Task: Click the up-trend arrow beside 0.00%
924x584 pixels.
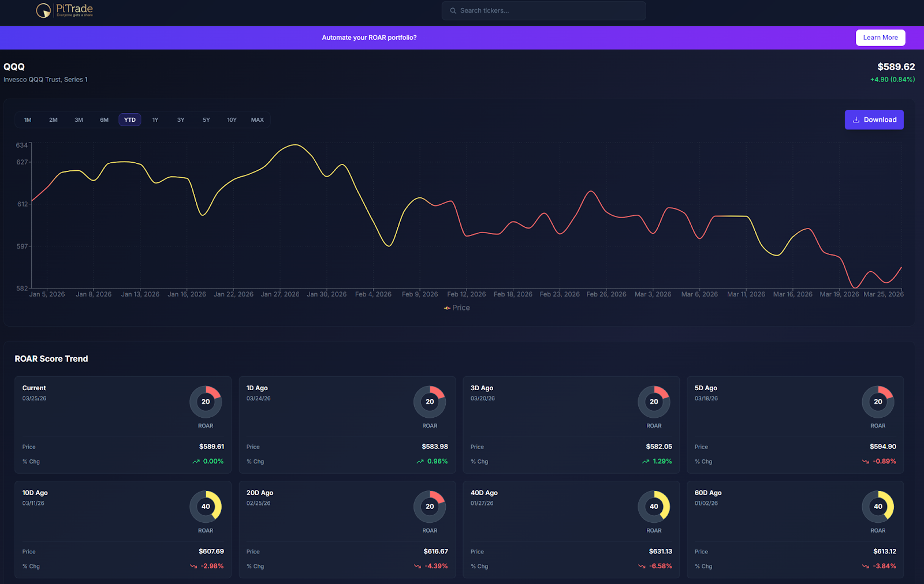Action: 196,462
